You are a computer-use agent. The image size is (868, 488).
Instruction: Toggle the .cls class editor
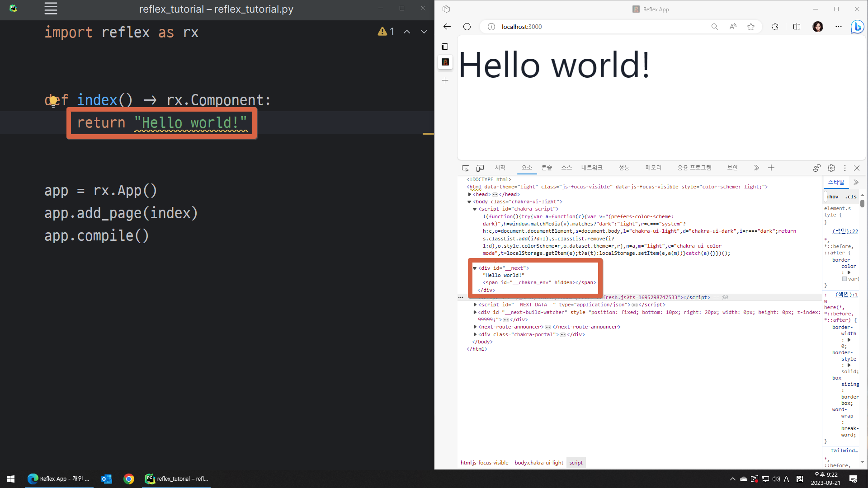851,197
